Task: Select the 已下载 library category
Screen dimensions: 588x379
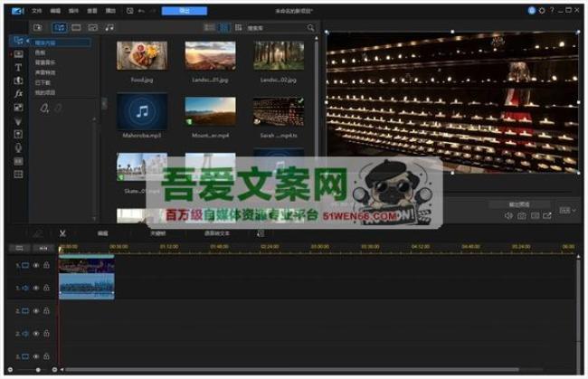Action: tap(43, 82)
